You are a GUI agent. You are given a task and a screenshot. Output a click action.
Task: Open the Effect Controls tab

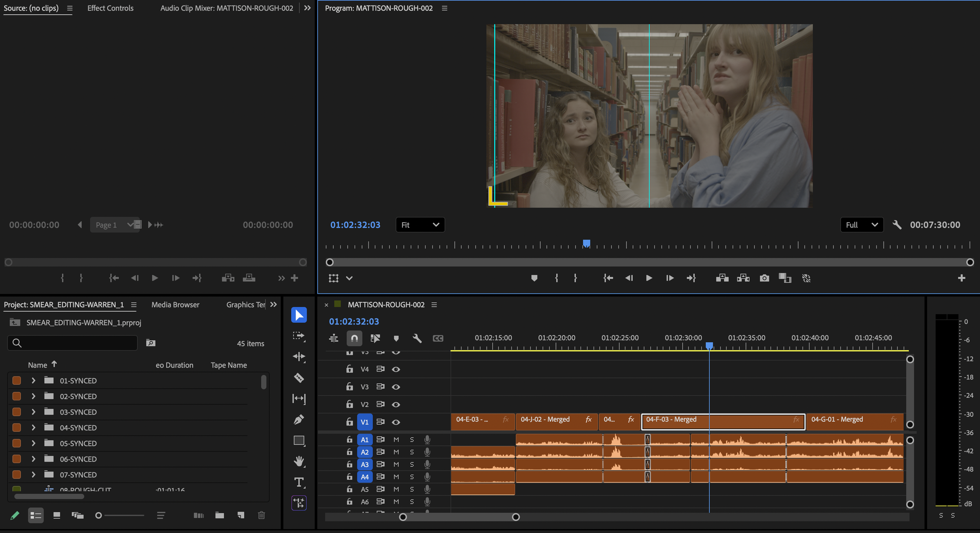pyautogui.click(x=110, y=8)
